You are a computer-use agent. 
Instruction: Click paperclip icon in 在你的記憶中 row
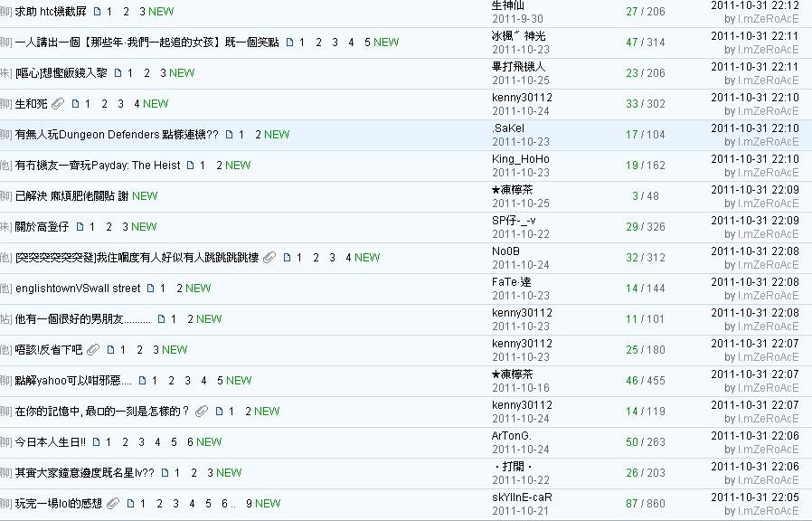coord(202,412)
